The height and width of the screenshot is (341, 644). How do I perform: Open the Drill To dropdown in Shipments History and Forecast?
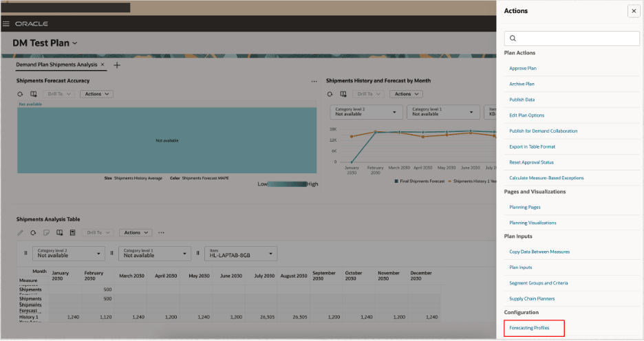pyautogui.click(x=368, y=94)
